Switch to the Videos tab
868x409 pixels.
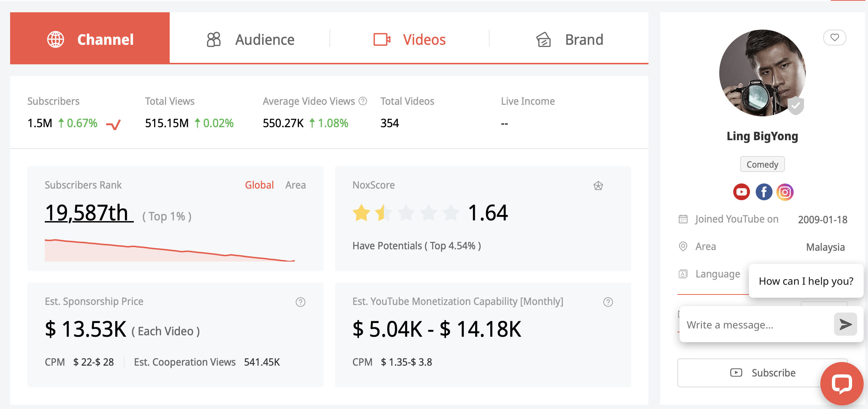tap(409, 39)
